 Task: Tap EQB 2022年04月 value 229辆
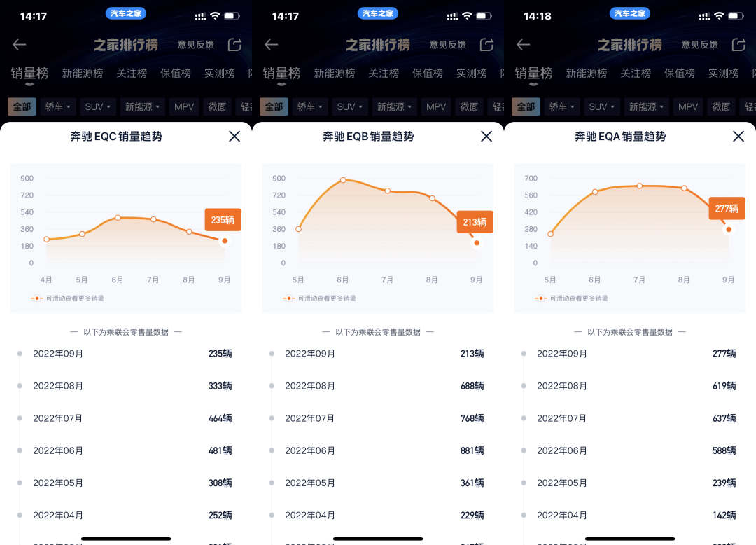472,515
